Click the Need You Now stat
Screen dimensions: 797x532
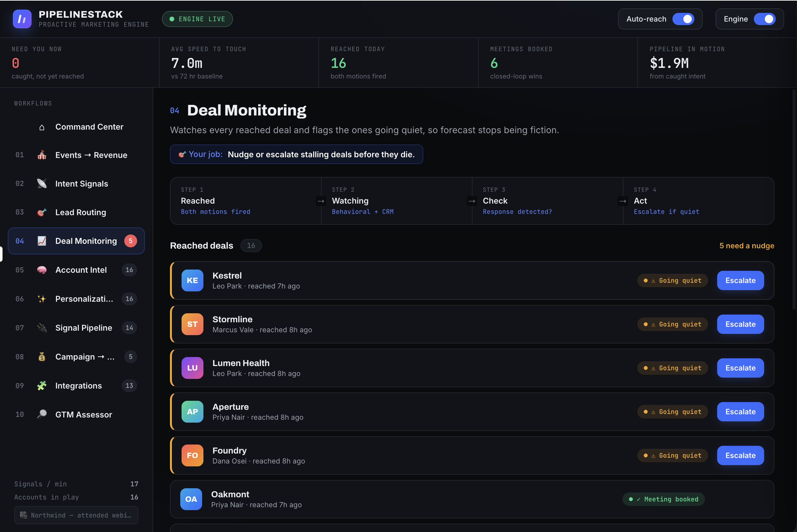(80, 63)
